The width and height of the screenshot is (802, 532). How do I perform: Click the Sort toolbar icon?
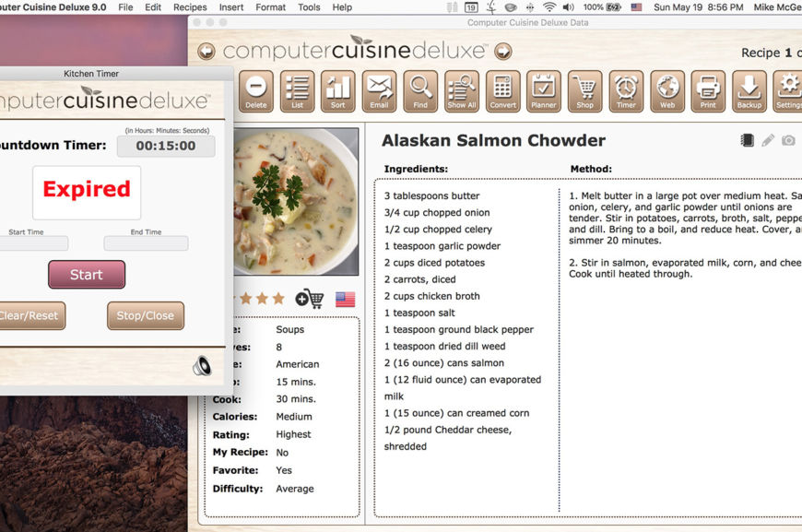338,91
